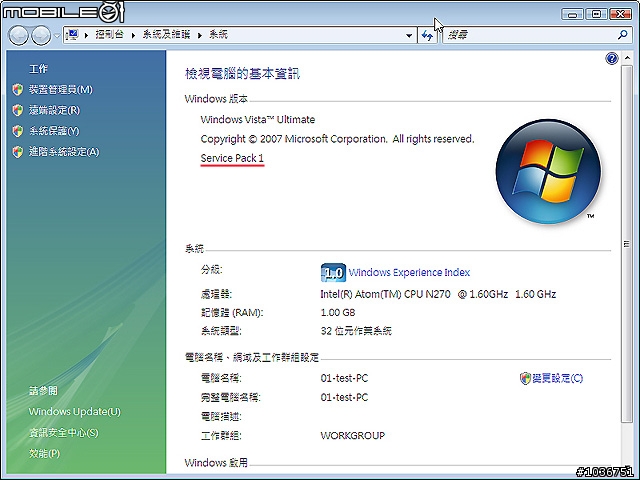The image size is (640, 480).
Task: Minimize the System window
Action: pos(572,14)
